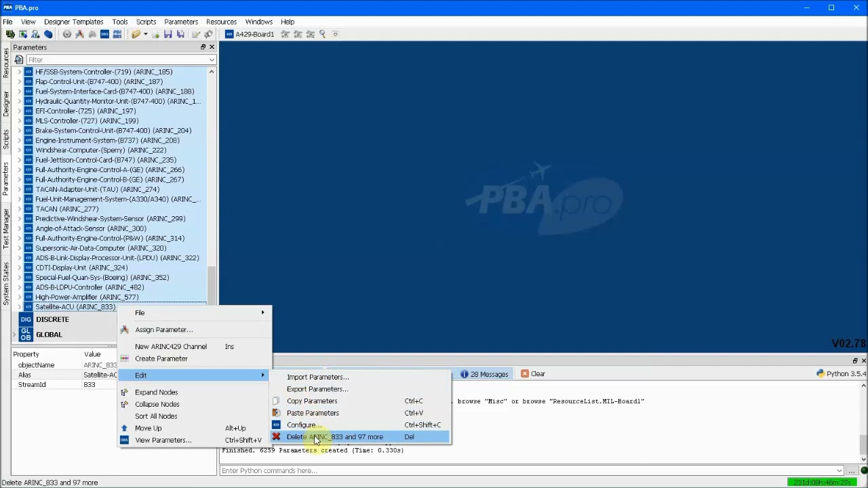The height and width of the screenshot is (488, 868).
Task: Select View Parameters... in the context menu
Action: point(195,440)
